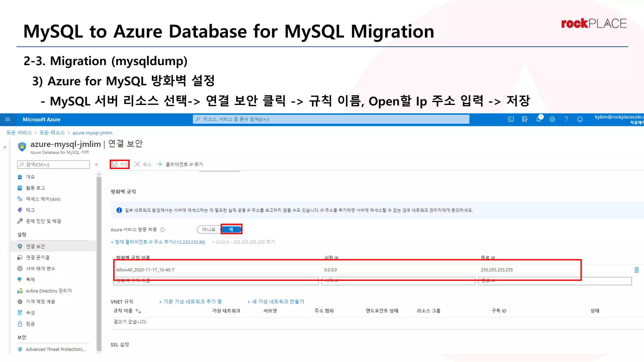Click the new 시작 IP input field
Screen dimensions: 644x362
(398, 281)
